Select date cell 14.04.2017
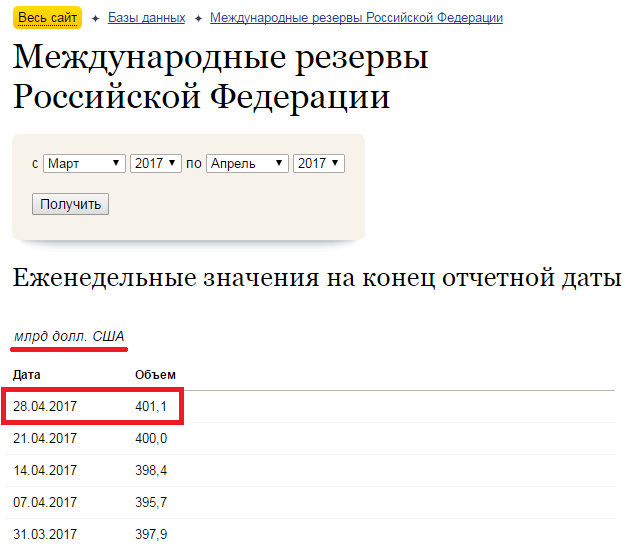 (x=45, y=470)
